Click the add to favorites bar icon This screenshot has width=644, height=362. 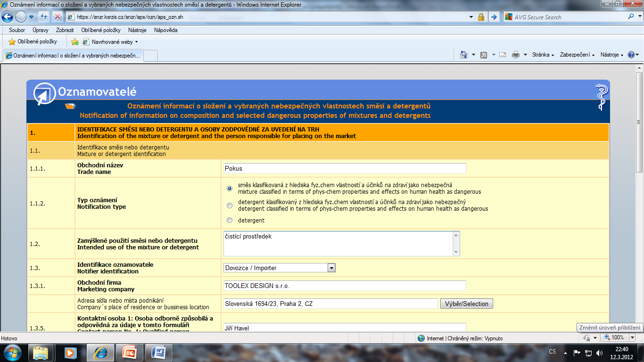click(x=74, y=42)
